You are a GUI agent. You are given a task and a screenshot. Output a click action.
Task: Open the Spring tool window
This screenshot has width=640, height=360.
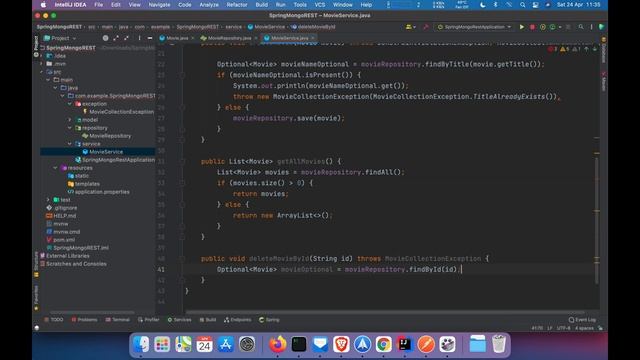[269, 320]
